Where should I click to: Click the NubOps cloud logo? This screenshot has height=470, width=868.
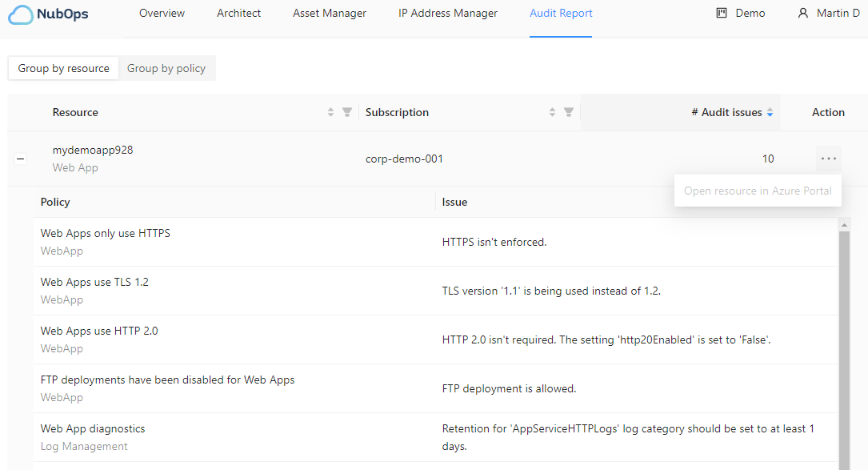(x=22, y=14)
